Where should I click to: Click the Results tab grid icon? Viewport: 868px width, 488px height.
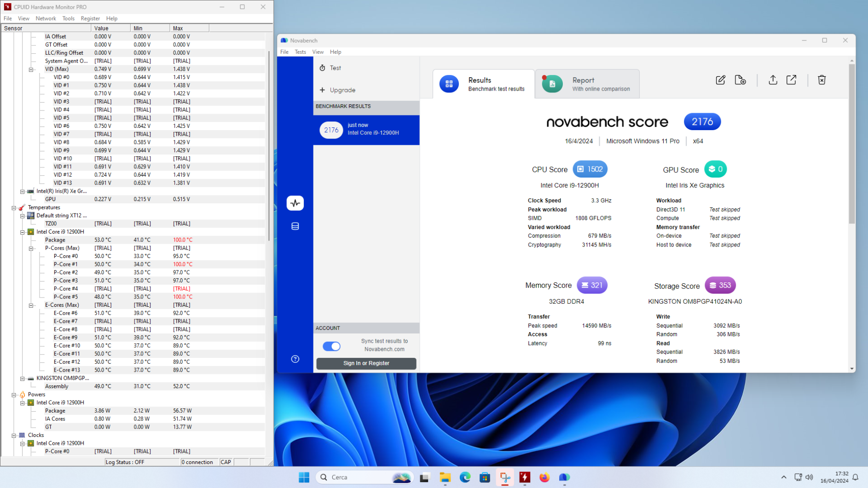pos(449,84)
